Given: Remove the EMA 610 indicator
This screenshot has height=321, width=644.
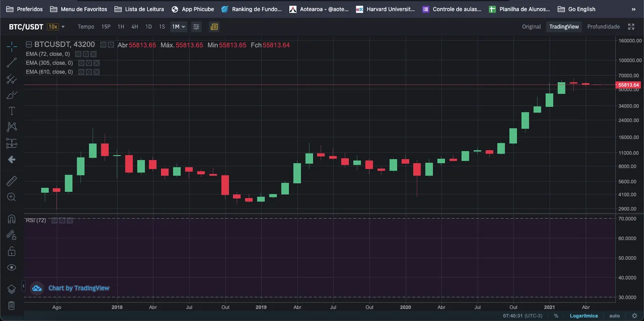Looking at the screenshot, I should click(97, 72).
